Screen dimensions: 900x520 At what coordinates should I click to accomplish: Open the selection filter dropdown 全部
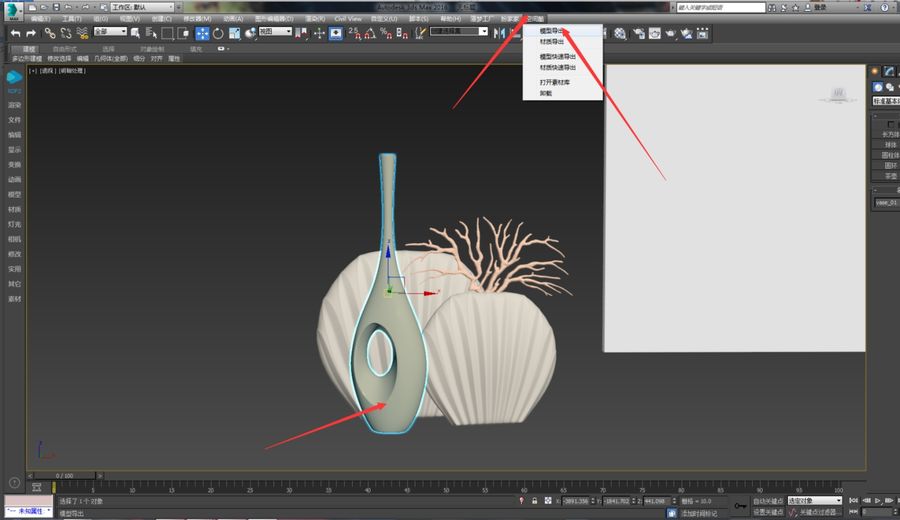point(110,32)
